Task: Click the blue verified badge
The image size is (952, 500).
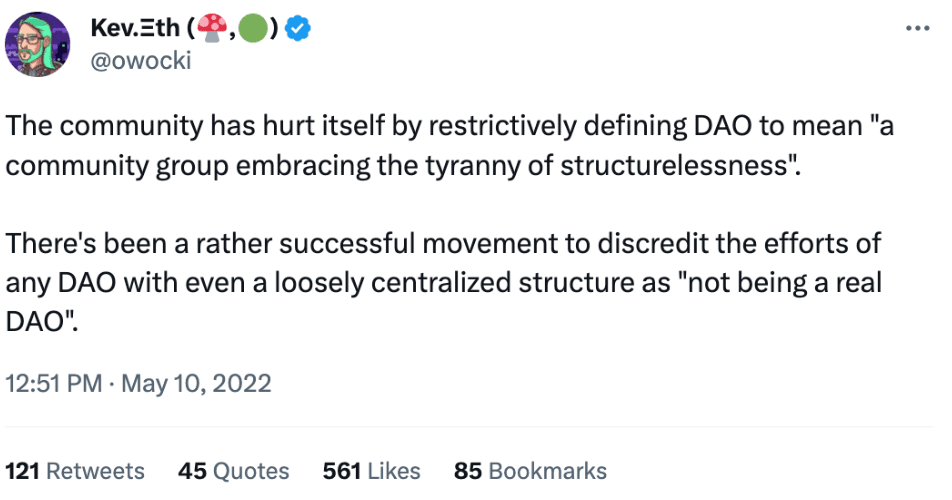Action: [x=298, y=29]
